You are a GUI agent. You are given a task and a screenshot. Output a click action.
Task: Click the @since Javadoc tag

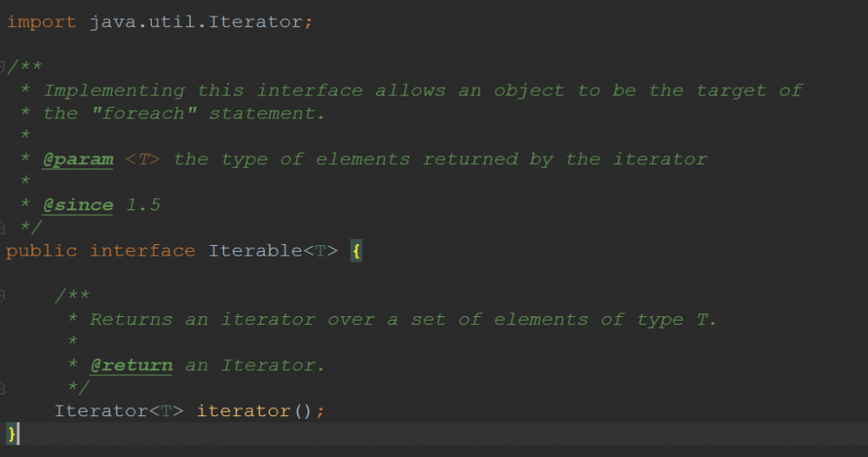coord(78,205)
